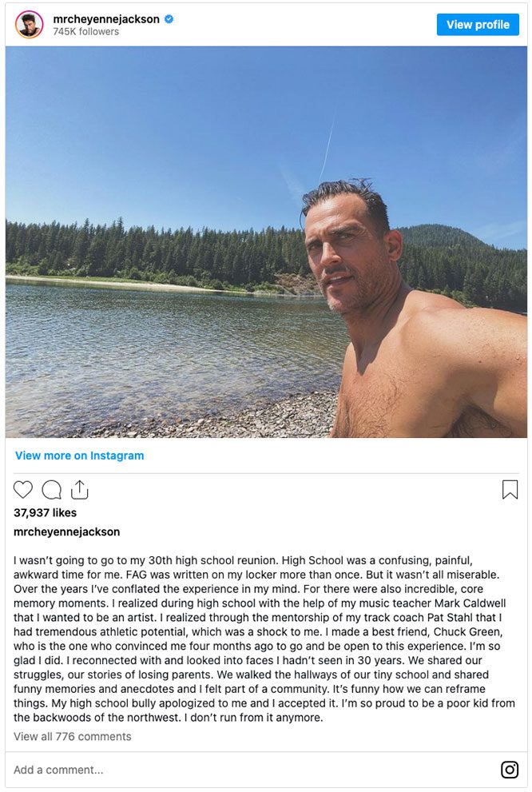Viewport: 532px width, 792px height.
Task: View all 776 comments
Action: pyautogui.click(x=72, y=736)
